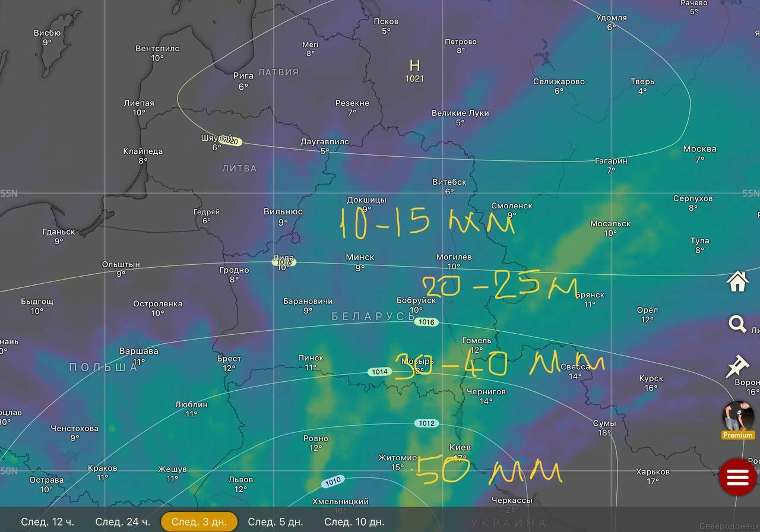
Task: Click the Гданьск city label
Action: pyautogui.click(x=59, y=232)
